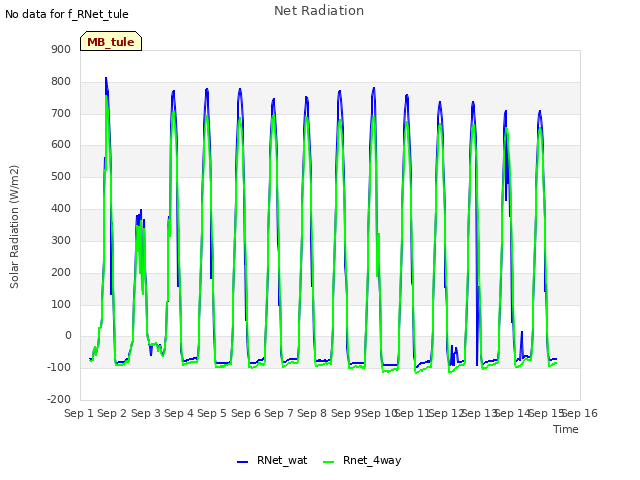The height and width of the screenshot is (480, 640).
Task: Click the -200 y-axis tick label
Action: click(59, 399)
